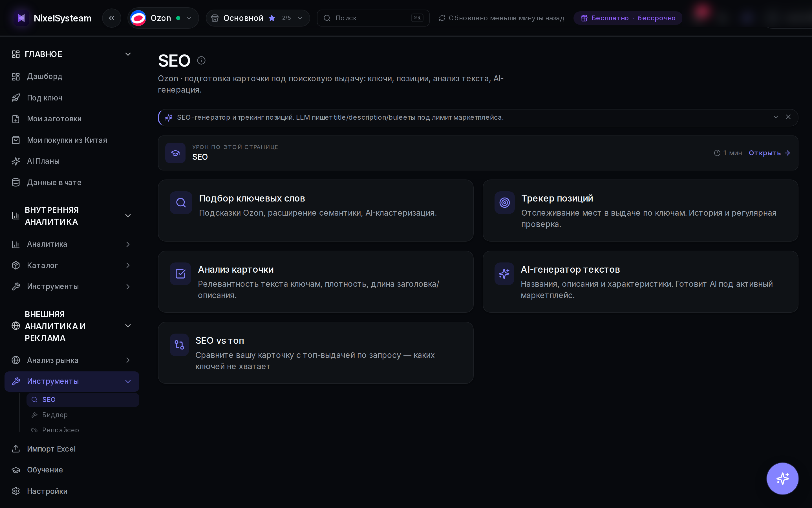
Task: Collapse sidebar with double-chevron button
Action: (x=112, y=18)
